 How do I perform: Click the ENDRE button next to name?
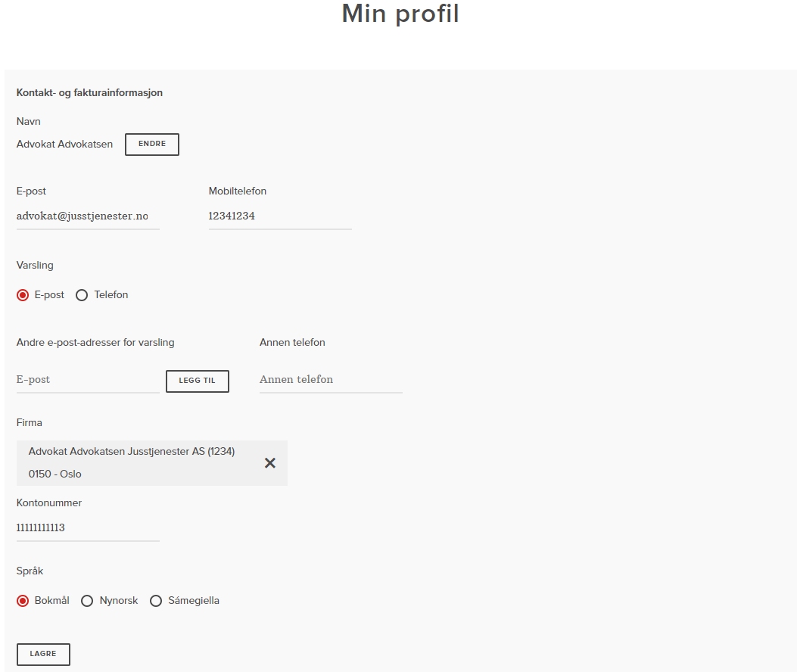152,145
